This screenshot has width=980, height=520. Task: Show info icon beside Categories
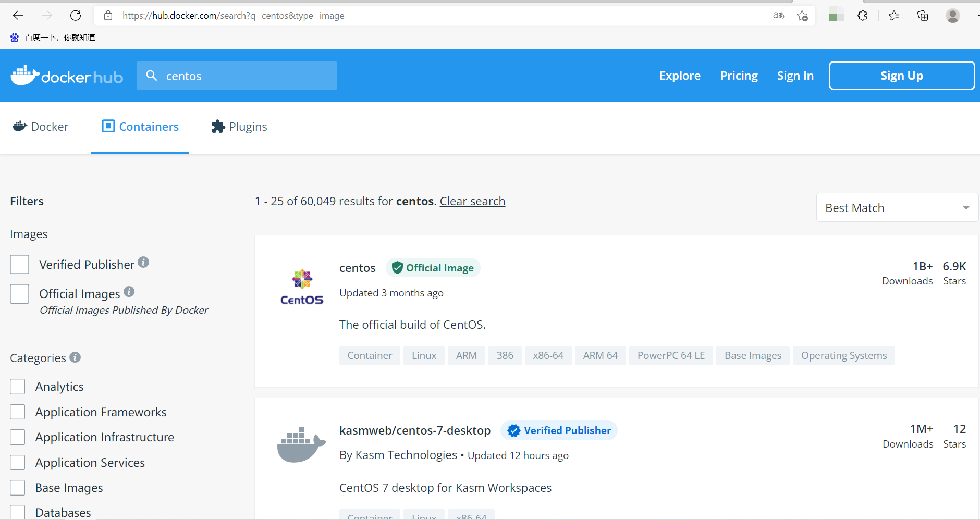click(75, 357)
